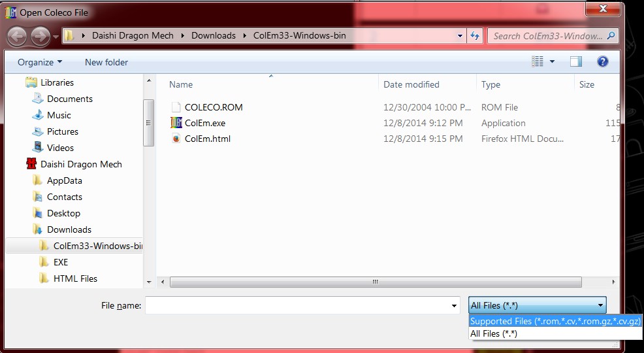Choose Supported Files filter option
Viewport: 644px width, 353px height.
(x=555, y=321)
